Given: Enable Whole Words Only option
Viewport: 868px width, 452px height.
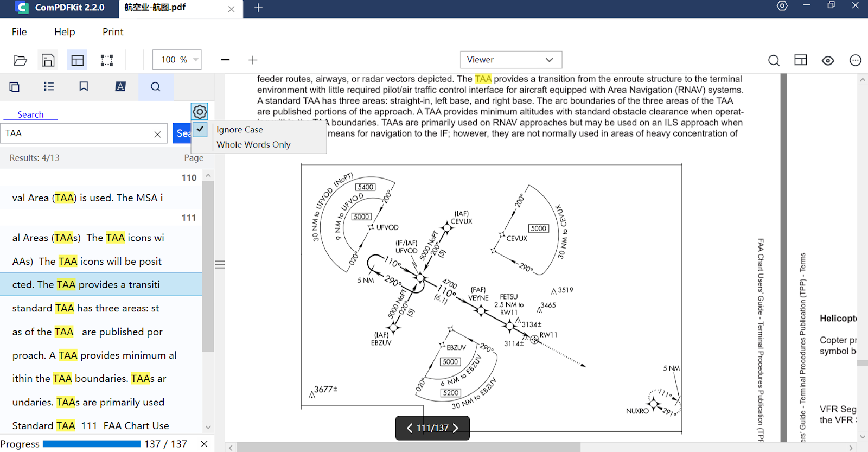Looking at the screenshot, I should [x=253, y=145].
